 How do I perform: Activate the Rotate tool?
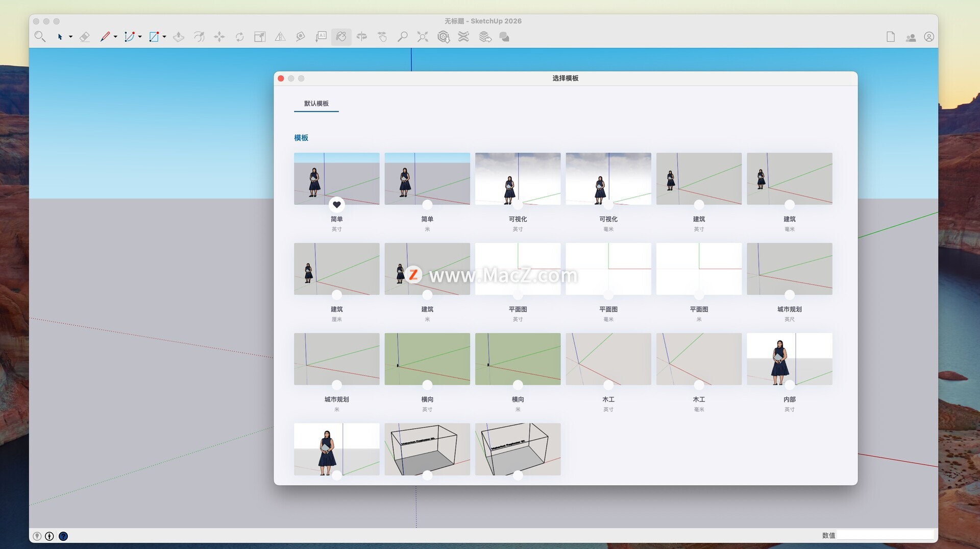point(239,37)
